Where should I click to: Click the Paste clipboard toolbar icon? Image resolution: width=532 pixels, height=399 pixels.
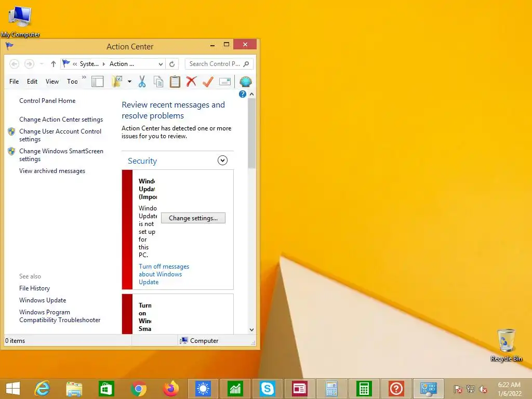click(175, 82)
